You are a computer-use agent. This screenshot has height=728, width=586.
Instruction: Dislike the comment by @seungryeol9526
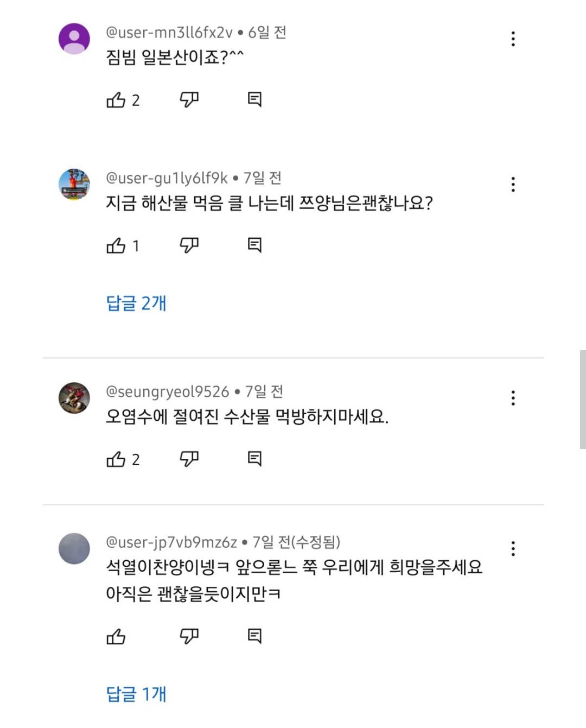(x=189, y=459)
